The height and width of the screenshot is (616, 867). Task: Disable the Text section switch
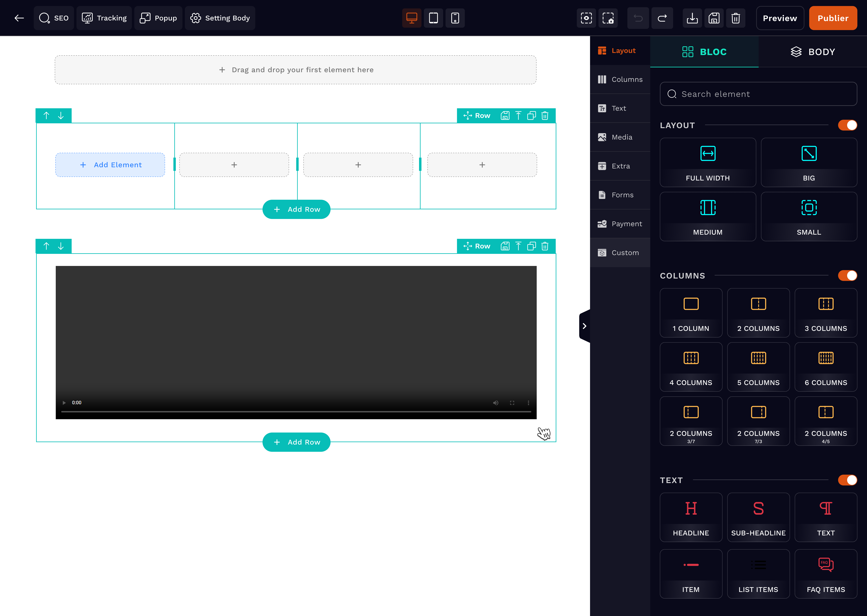[847, 480]
